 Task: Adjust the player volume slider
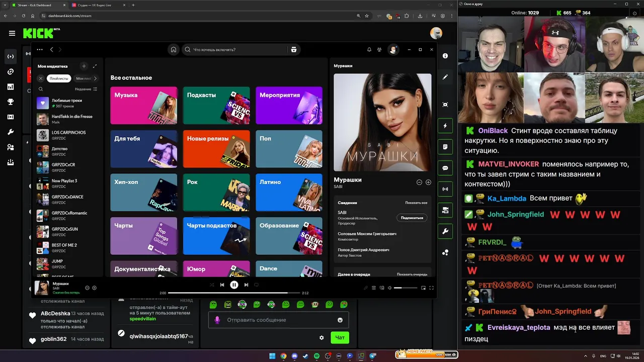tap(406, 288)
